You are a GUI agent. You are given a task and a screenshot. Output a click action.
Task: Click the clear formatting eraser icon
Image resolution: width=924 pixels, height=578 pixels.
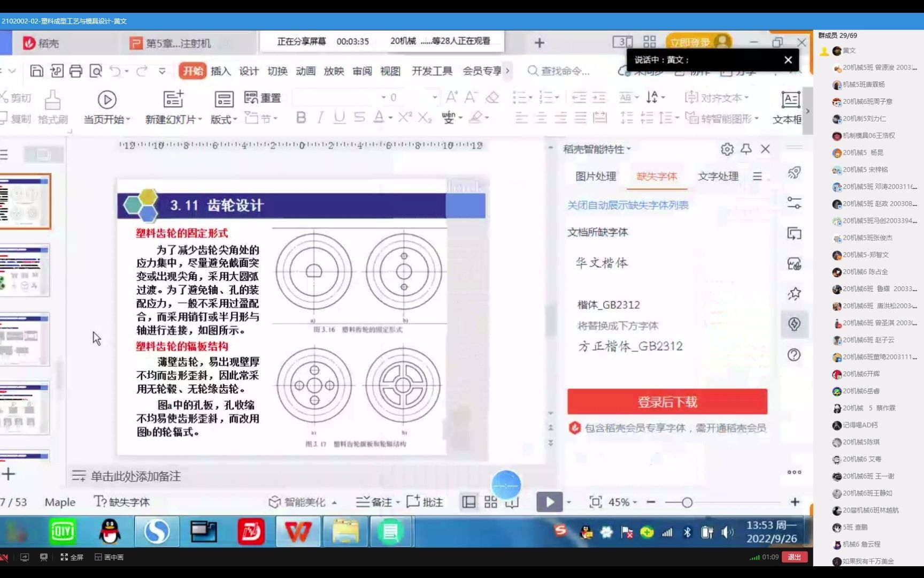492,97
